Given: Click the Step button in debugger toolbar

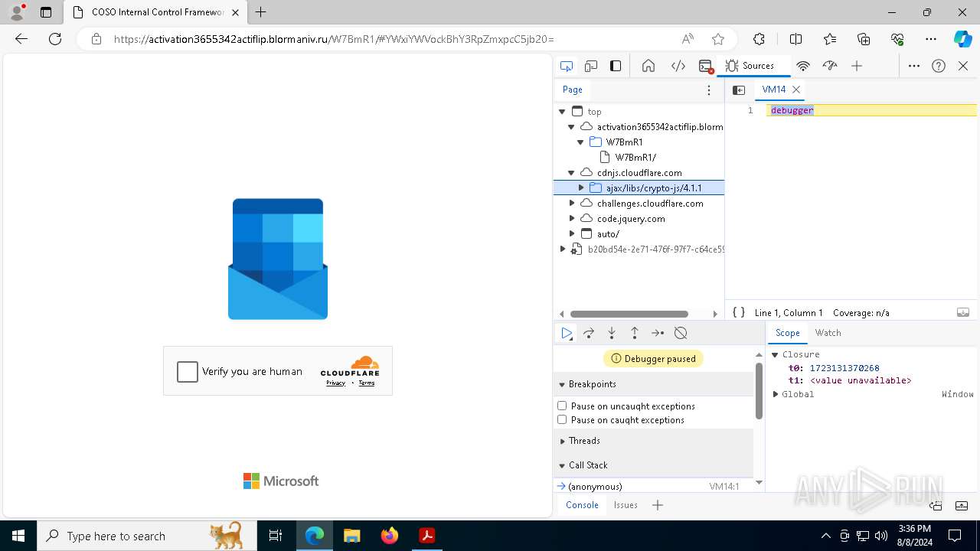Looking at the screenshot, I should pos(658,333).
